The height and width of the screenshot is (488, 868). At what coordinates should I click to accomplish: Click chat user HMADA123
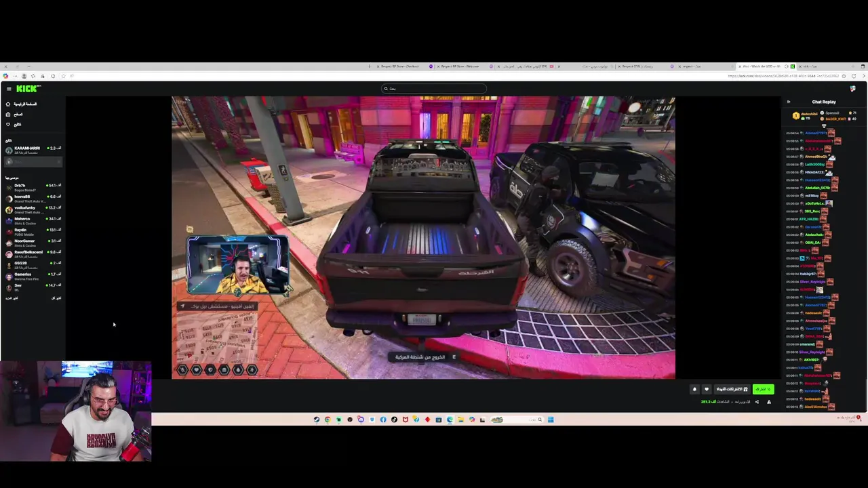point(814,172)
